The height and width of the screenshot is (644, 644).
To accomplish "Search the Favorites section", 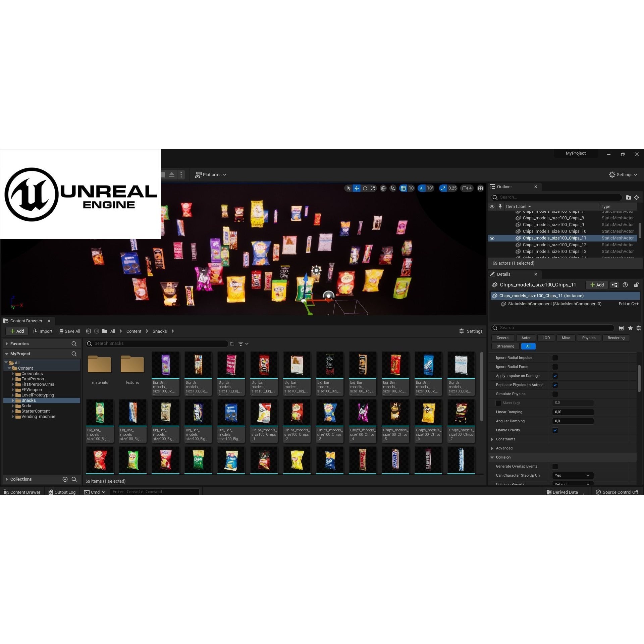I will click(x=74, y=344).
